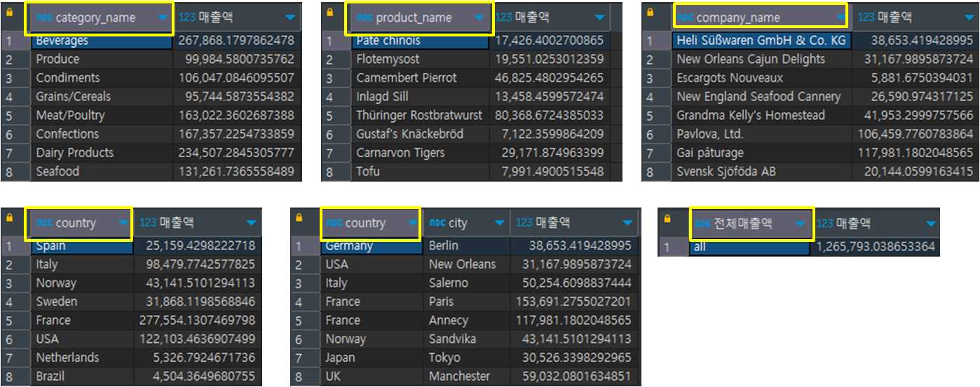Open the category_name column dropdown arrow
This screenshot has height=387, width=980.
pyautogui.click(x=163, y=18)
